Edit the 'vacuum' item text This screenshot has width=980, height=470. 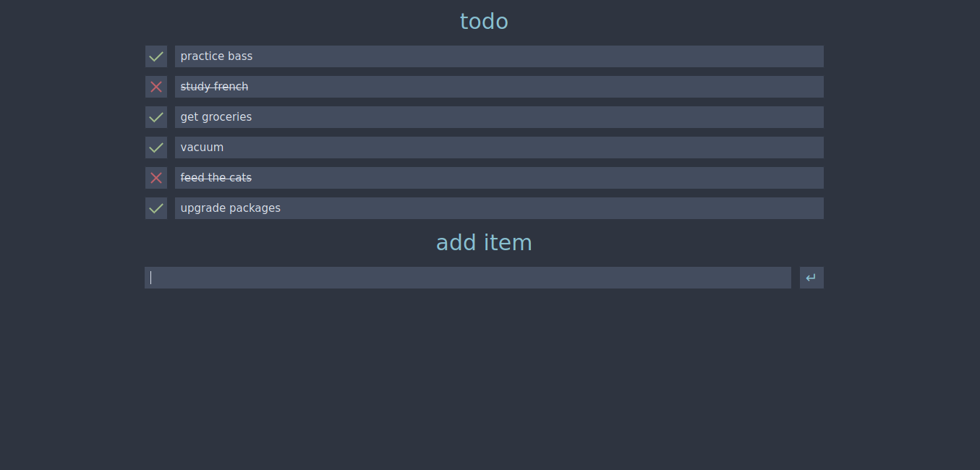coord(499,148)
